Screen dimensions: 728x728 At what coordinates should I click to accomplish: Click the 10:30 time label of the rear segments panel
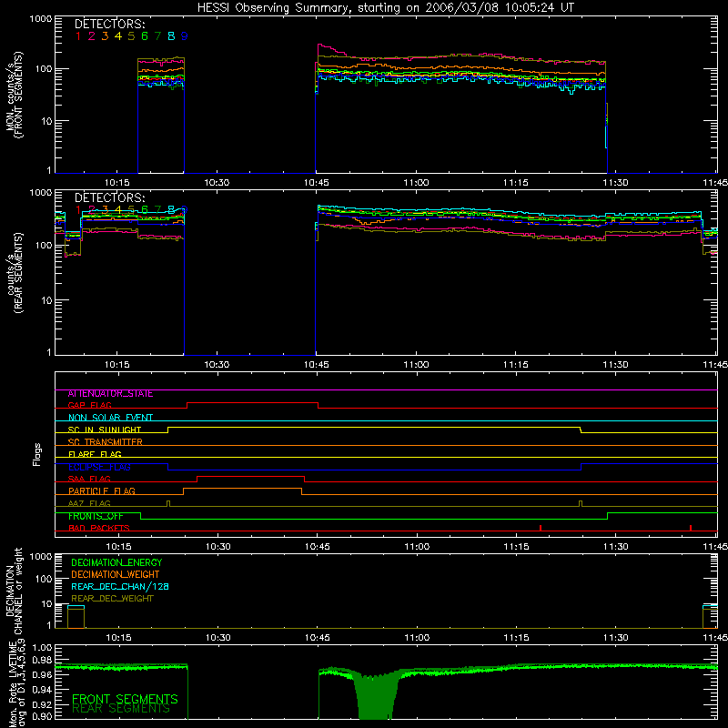tap(217, 365)
